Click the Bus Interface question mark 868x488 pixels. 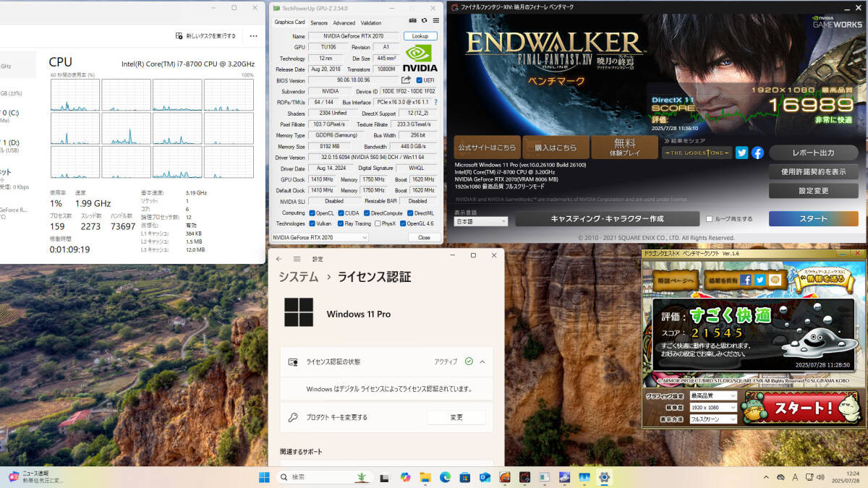[x=435, y=102]
